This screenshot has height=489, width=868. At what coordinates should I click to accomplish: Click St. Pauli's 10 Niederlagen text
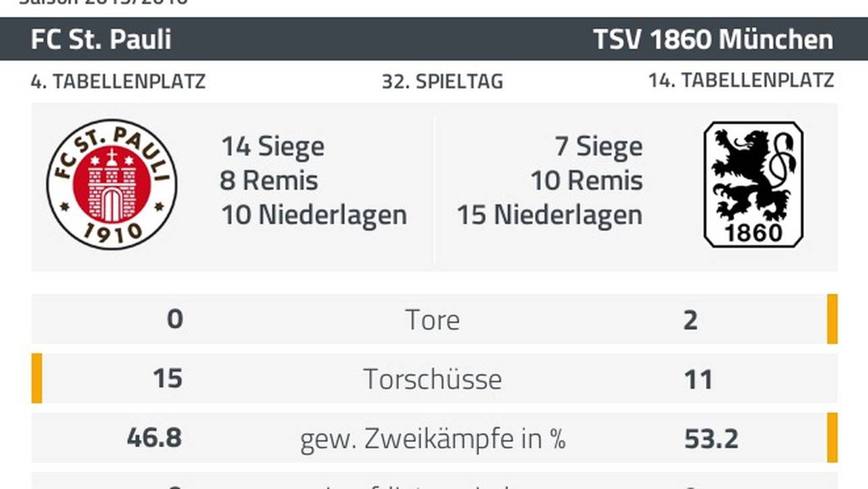pyautogui.click(x=314, y=215)
